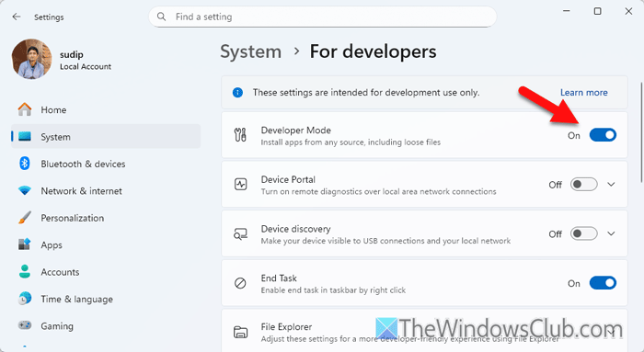Go back to System breadcrumb
The image size is (644, 352).
click(x=250, y=51)
